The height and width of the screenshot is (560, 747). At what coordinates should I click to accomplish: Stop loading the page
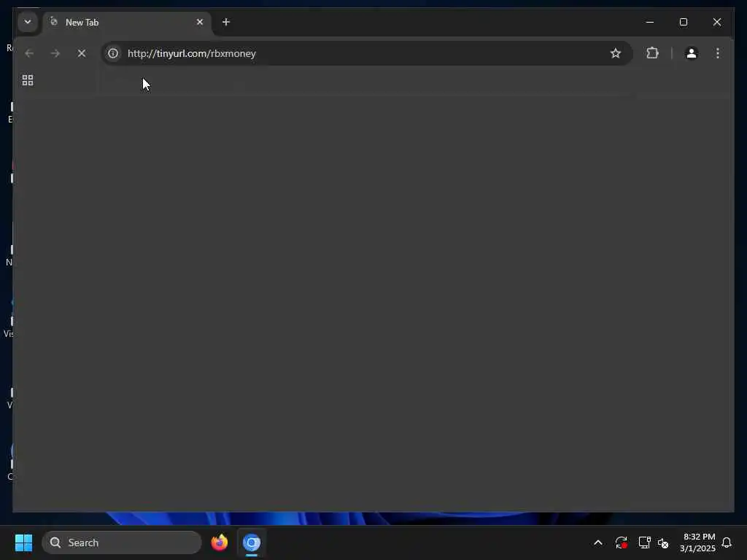[82, 53]
